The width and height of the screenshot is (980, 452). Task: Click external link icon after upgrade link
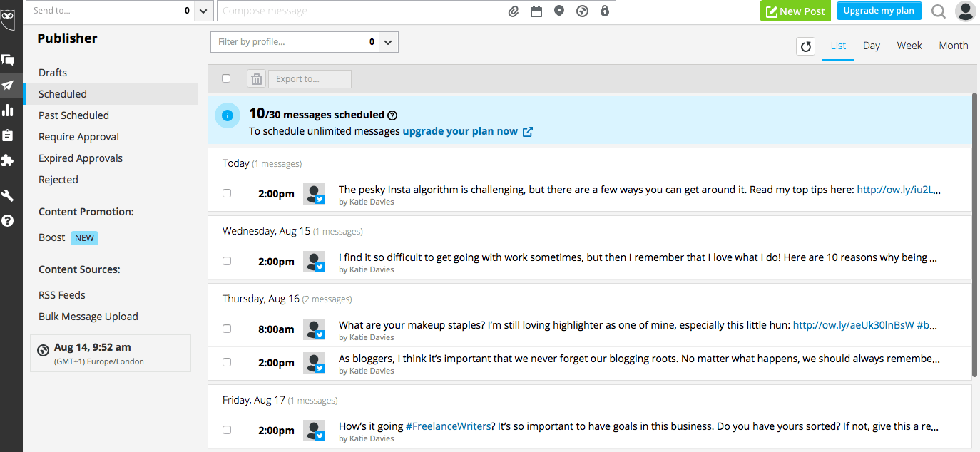point(528,132)
